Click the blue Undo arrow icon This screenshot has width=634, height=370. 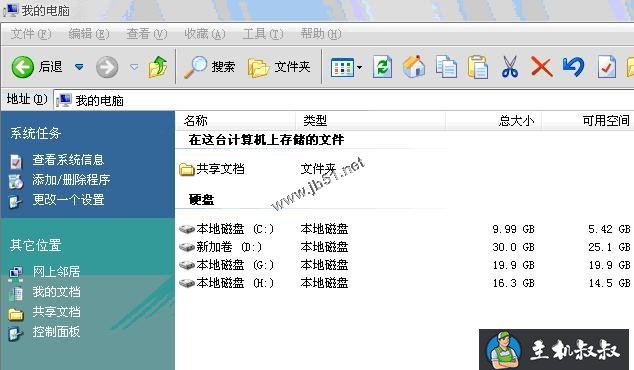(x=573, y=67)
